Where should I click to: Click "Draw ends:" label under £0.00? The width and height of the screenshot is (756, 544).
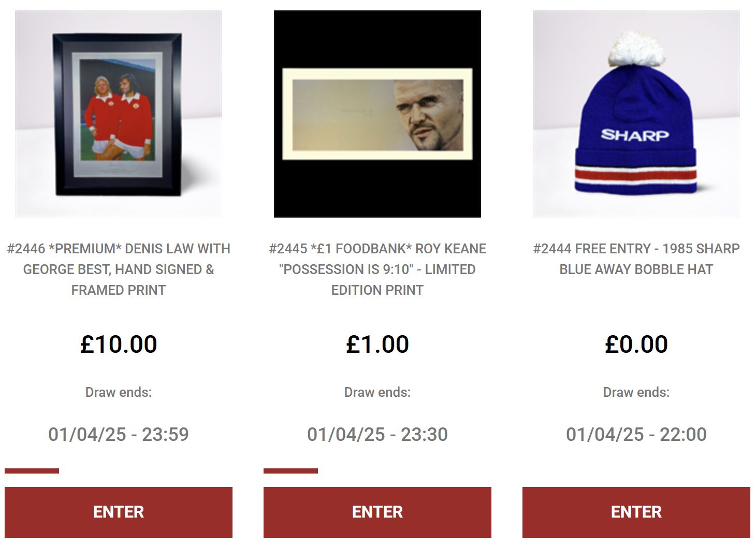(636, 392)
